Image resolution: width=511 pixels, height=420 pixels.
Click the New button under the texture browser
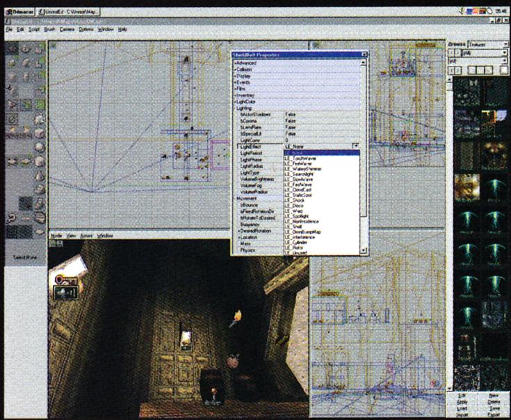point(494,396)
